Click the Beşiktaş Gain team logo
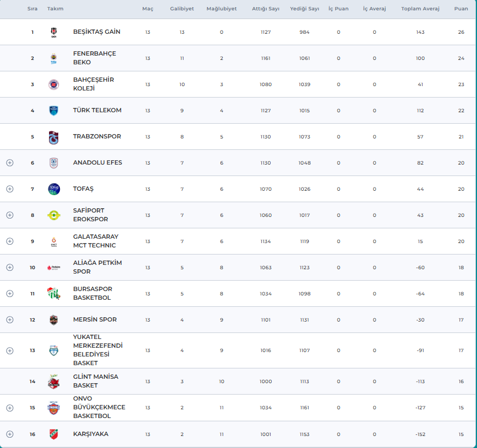The height and width of the screenshot is (448, 477). coord(53,32)
